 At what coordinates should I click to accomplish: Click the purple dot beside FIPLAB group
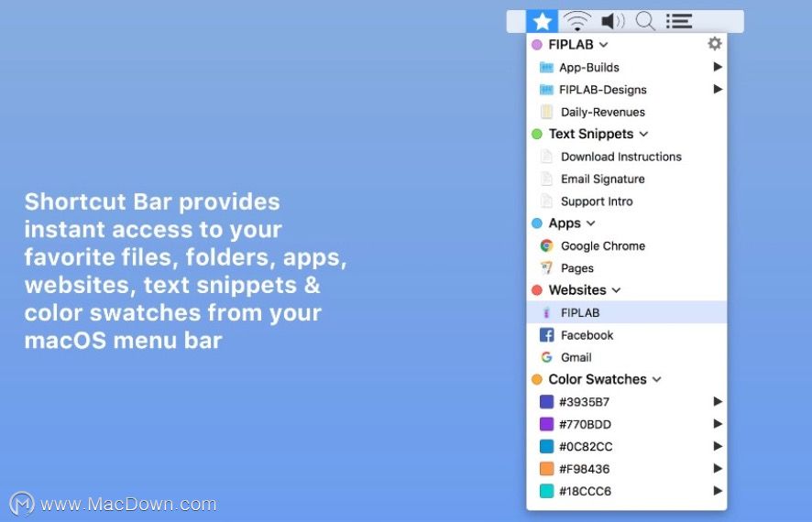coord(537,45)
